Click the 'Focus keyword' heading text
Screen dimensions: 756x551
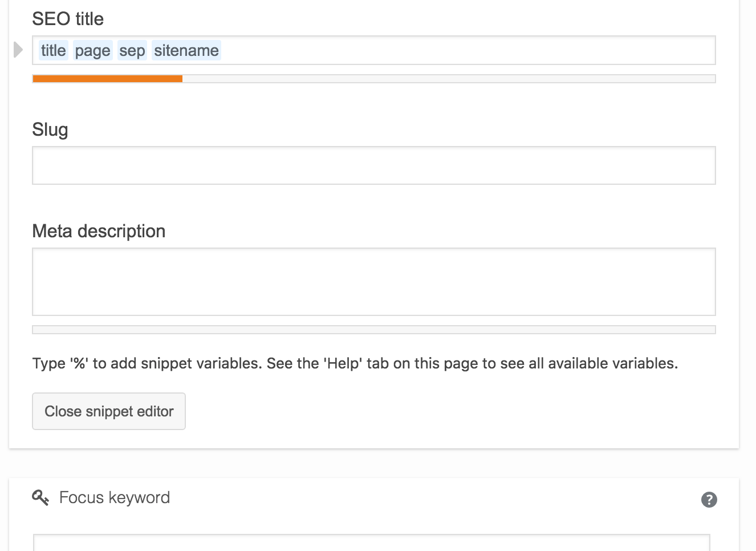(x=115, y=498)
